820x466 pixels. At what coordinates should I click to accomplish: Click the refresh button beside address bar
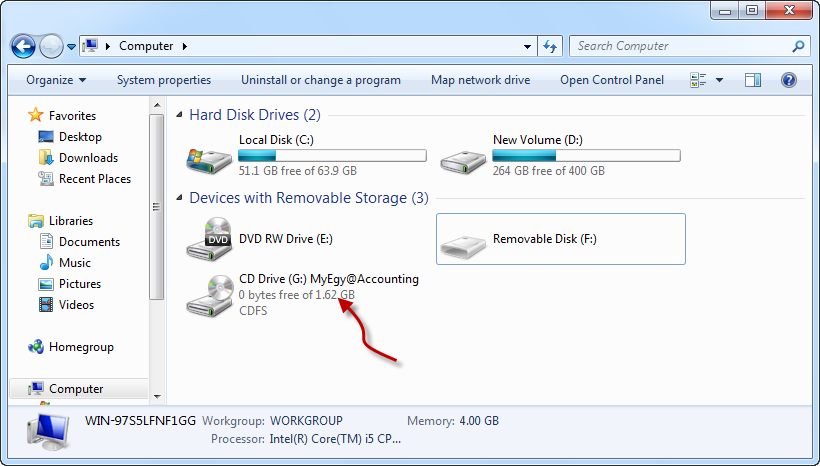(x=550, y=46)
